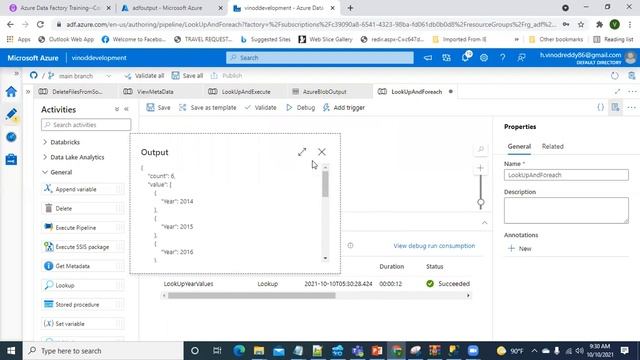The image size is (640, 360).
Task: Open Edge from the Windows taskbar
Action: coord(239,351)
